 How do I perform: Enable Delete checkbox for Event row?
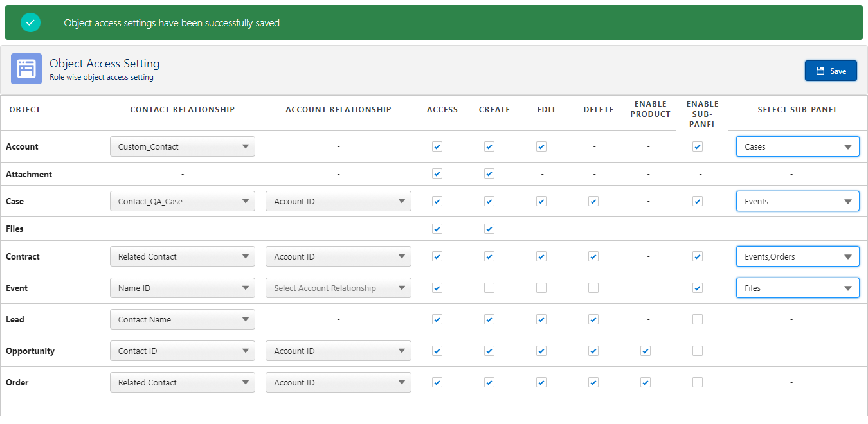tap(593, 288)
